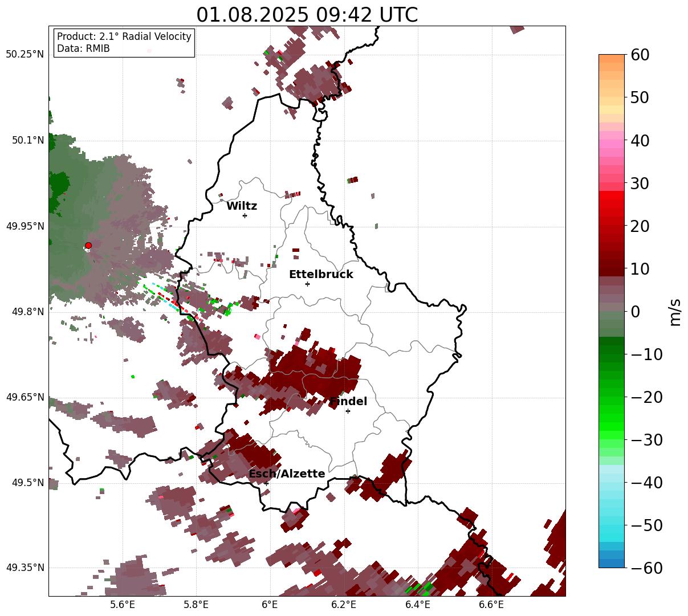Click the colorbar tick label −40
688x616 pixels.
646,483
